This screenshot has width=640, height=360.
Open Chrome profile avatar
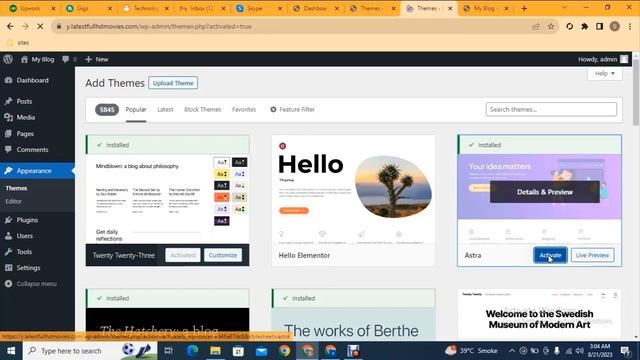(615, 27)
